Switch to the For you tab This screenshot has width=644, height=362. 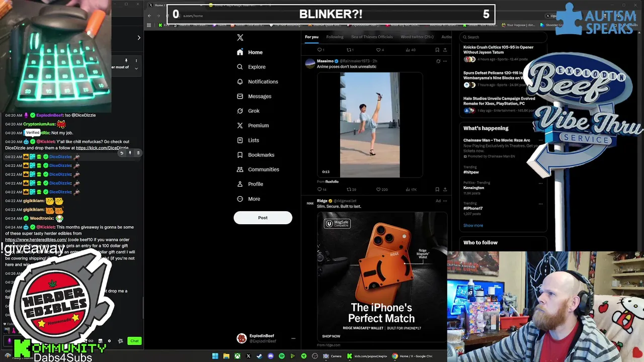click(x=311, y=37)
